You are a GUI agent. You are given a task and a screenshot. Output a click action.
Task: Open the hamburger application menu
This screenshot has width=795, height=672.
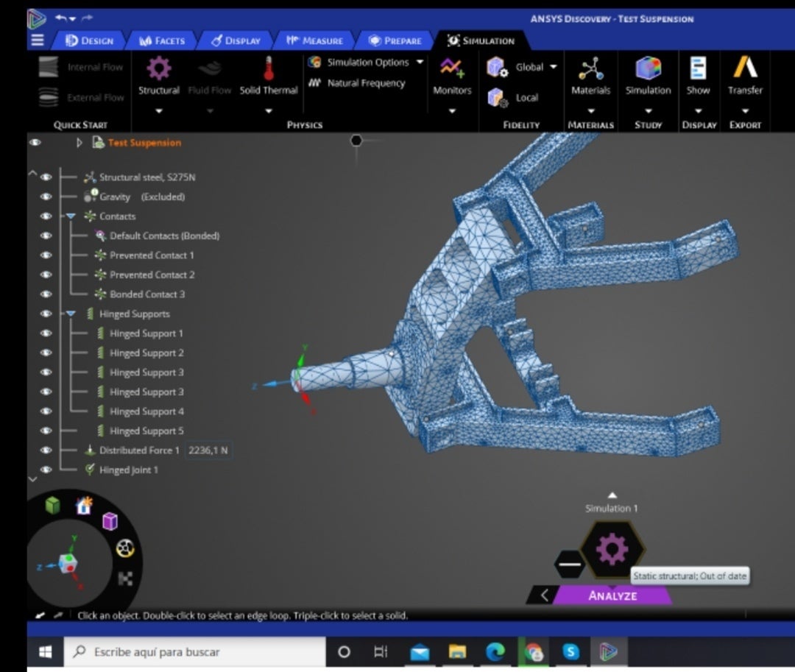[38, 40]
